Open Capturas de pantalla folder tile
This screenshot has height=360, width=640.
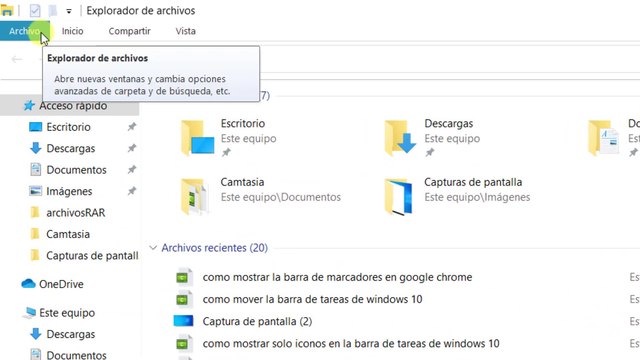click(457, 196)
